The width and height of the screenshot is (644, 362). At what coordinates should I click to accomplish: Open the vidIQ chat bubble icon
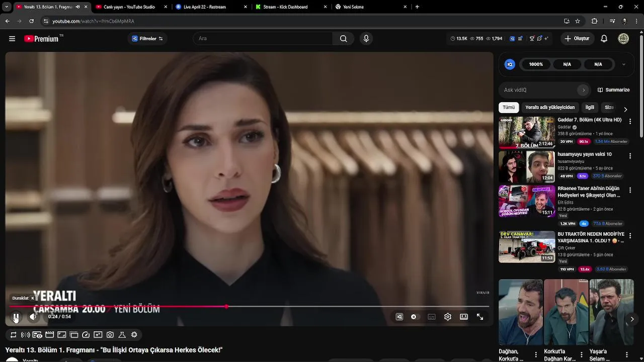coord(539,39)
